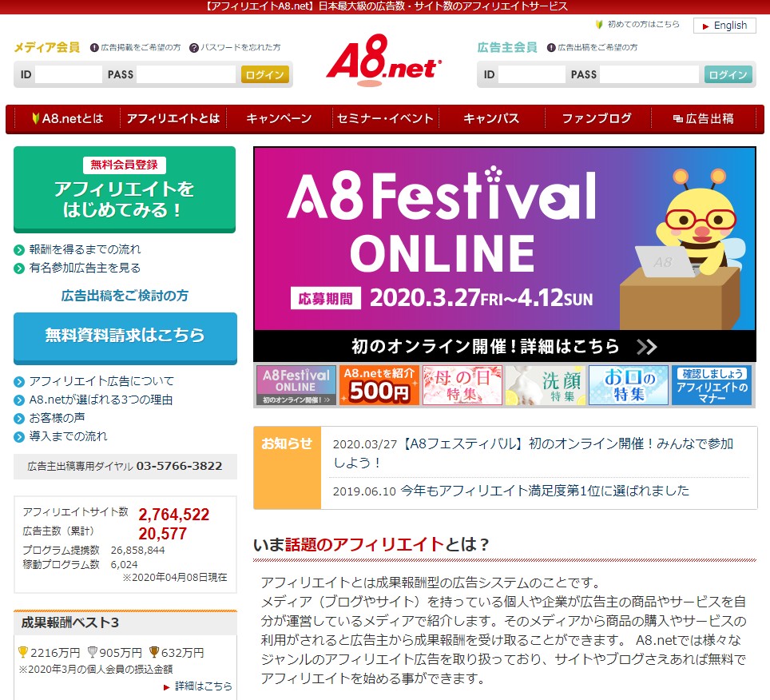Focus the advertiser PASS field
The image size is (770, 700).
tap(649, 74)
